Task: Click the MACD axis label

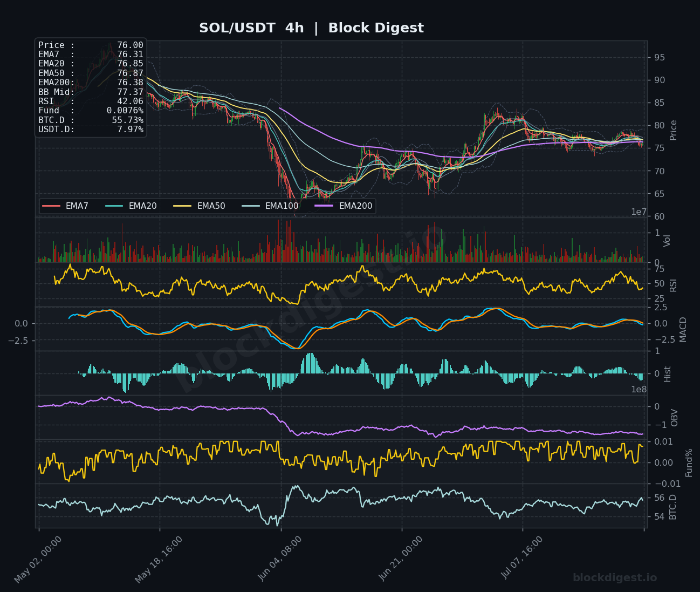Action: pyautogui.click(x=683, y=329)
